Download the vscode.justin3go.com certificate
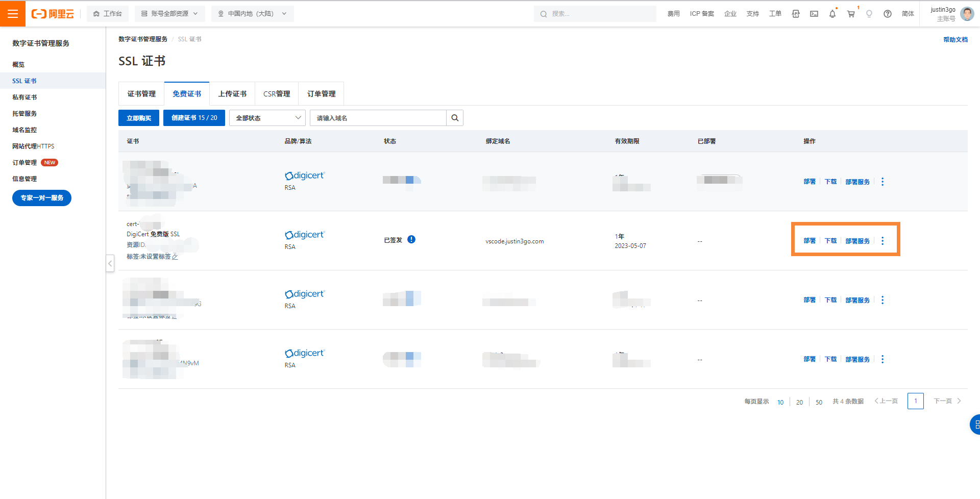The height and width of the screenshot is (499, 980). 830,240
